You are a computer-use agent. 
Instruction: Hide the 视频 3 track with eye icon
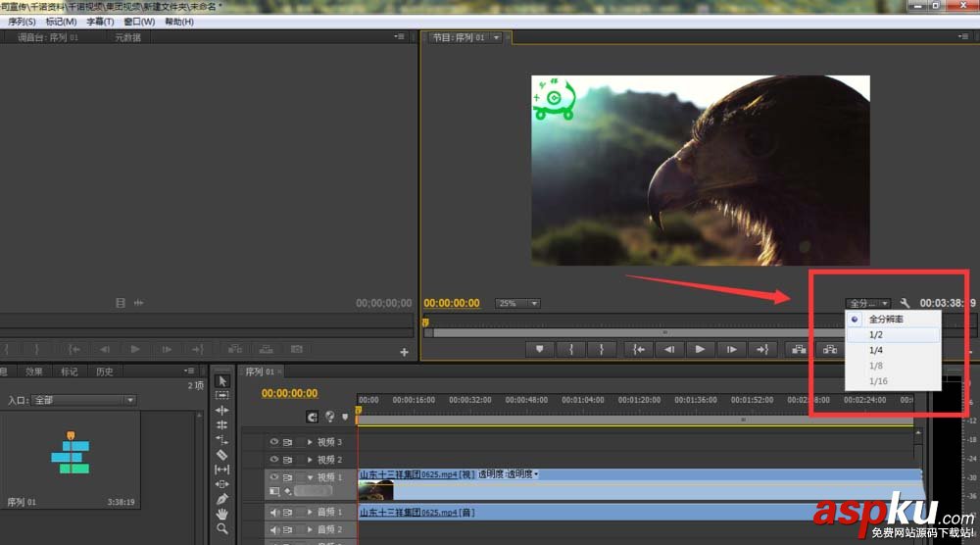click(274, 442)
